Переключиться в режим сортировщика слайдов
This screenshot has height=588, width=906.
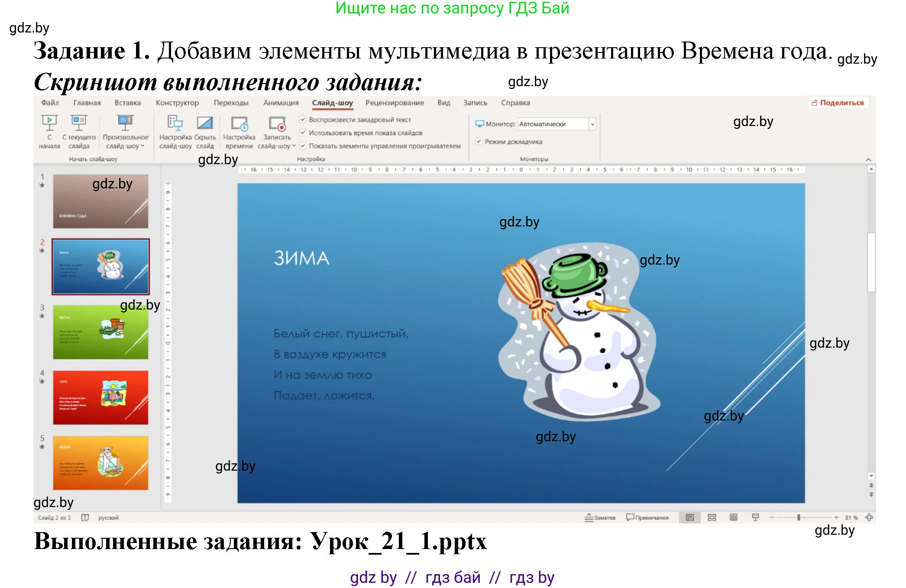pyautogui.click(x=712, y=517)
